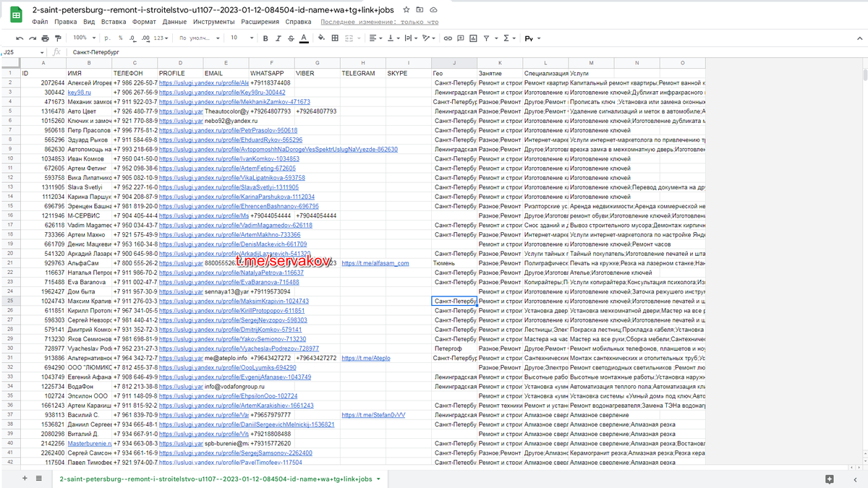868x488 pixels.
Task: Select the Paint format roller icon
Action: (58, 38)
